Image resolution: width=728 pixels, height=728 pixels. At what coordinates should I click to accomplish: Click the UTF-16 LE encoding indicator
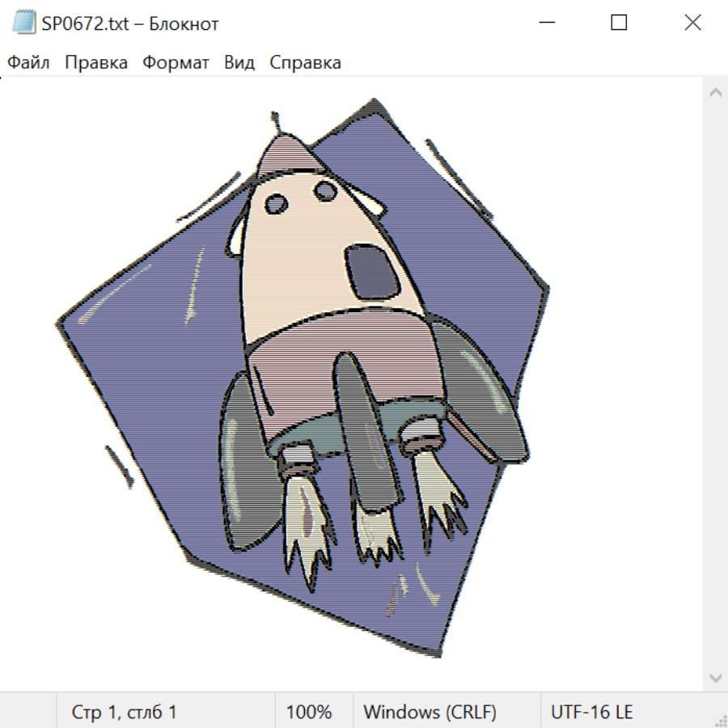(x=591, y=713)
